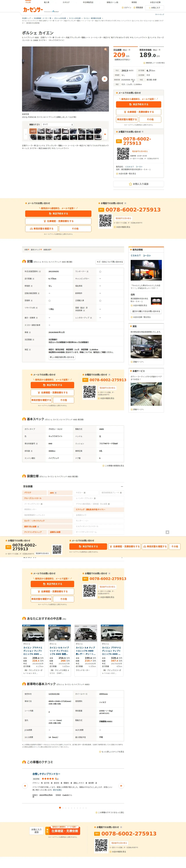The height and width of the screenshot is (868, 186).
Task: Click もっと詳しいスペックを見る link
Action: click(112, 751)
